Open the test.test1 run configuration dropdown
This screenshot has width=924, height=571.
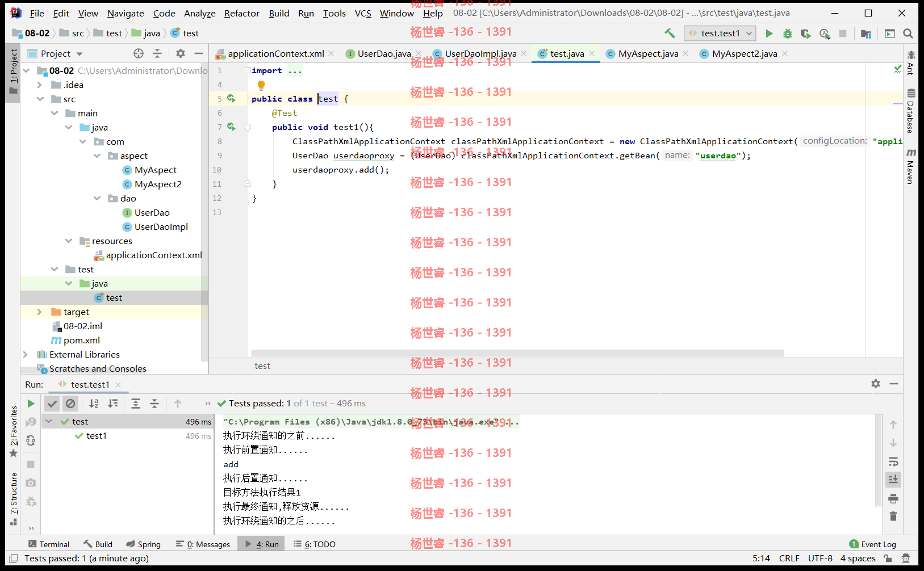(720, 33)
